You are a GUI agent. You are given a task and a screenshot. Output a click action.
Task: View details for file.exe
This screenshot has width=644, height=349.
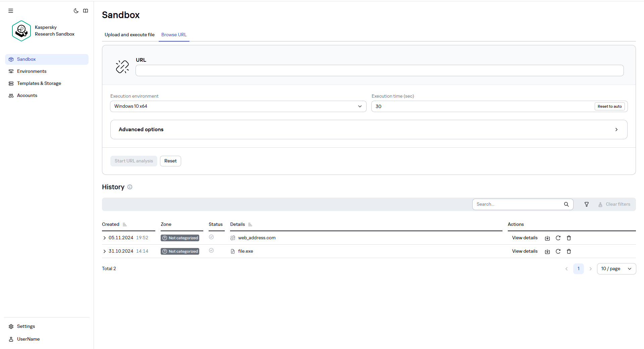pos(524,251)
